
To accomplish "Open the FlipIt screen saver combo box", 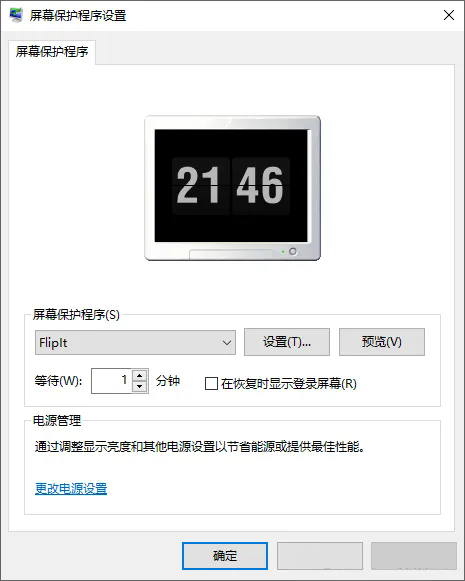I will 135,342.
